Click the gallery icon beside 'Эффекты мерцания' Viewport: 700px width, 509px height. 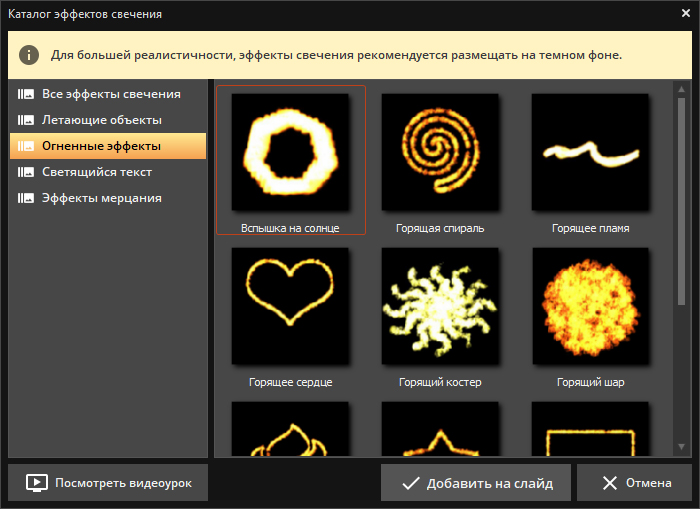click(26, 198)
